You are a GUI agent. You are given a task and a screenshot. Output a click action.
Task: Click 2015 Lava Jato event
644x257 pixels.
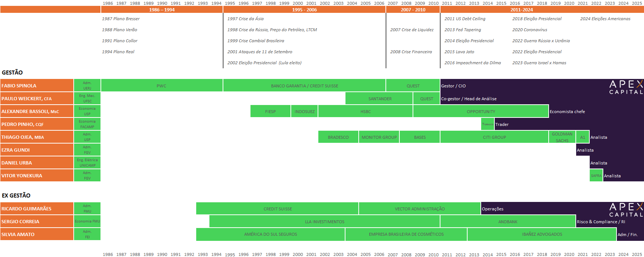[459, 52]
